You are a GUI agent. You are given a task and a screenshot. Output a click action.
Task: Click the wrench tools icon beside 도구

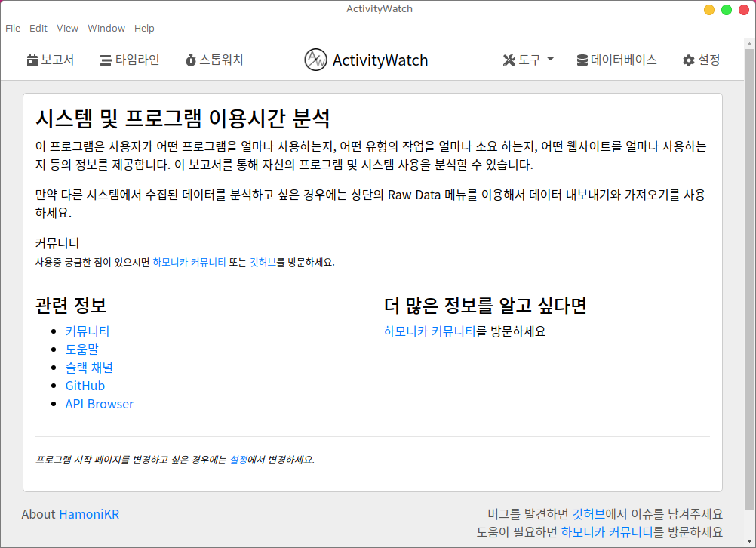pos(509,60)
